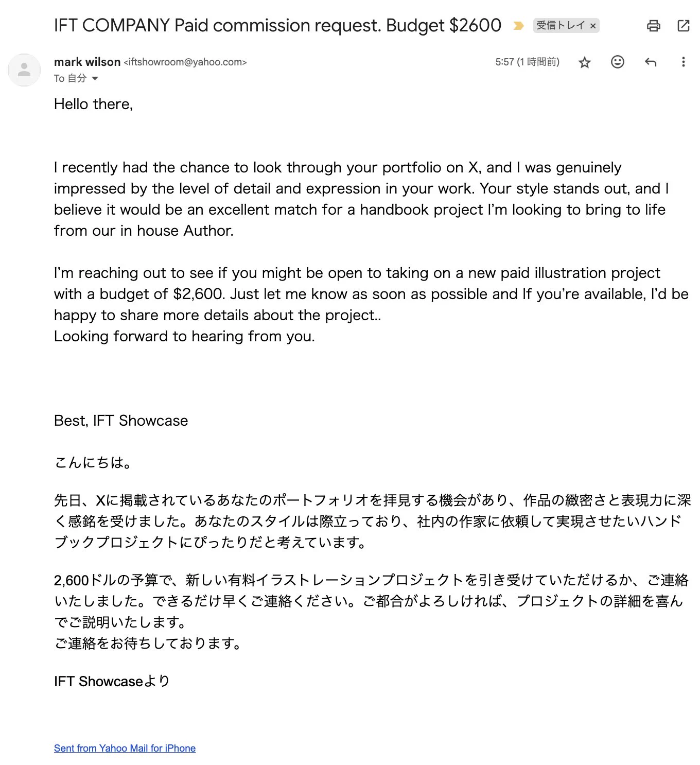Image resolution: width=700 pixels, height=765 pixels.
Task: Click the Hello there greeting text
Action: 93,104
